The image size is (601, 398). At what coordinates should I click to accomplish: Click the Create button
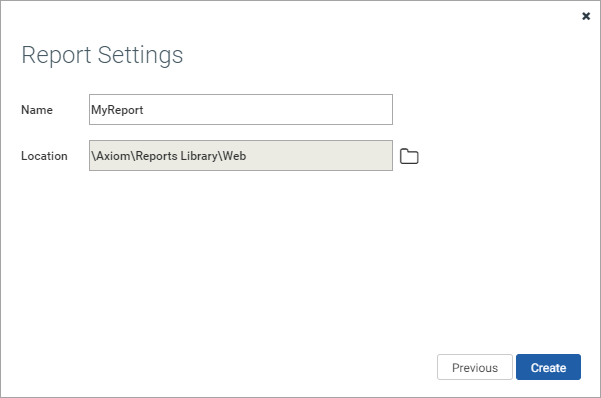[548, 367]
